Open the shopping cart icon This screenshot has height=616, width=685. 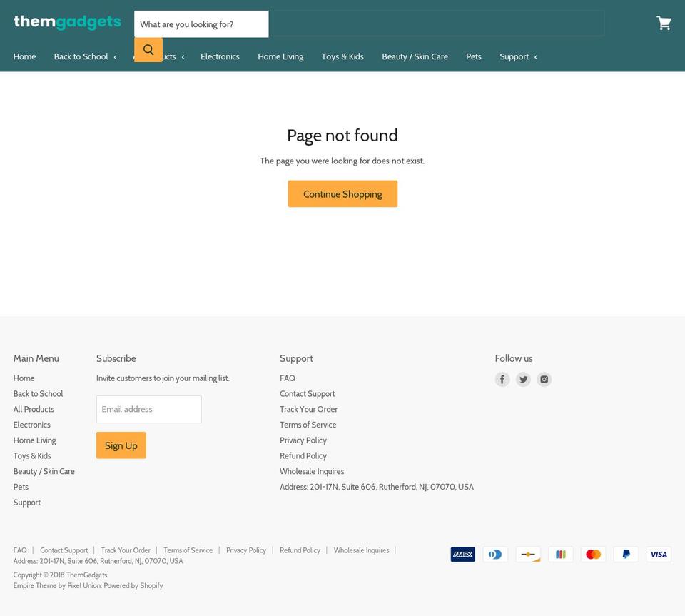point(664,23)
